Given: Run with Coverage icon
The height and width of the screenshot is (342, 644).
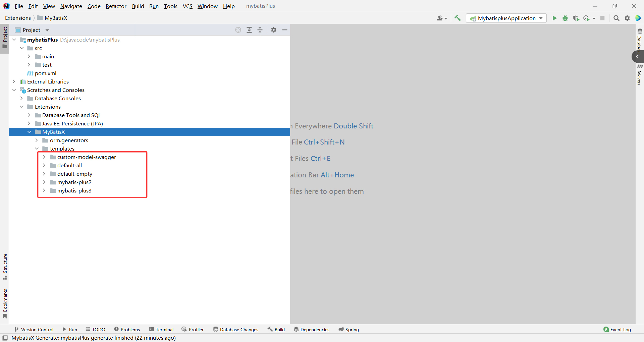Looking at the screenshot, I should click(x=576, y=18).
